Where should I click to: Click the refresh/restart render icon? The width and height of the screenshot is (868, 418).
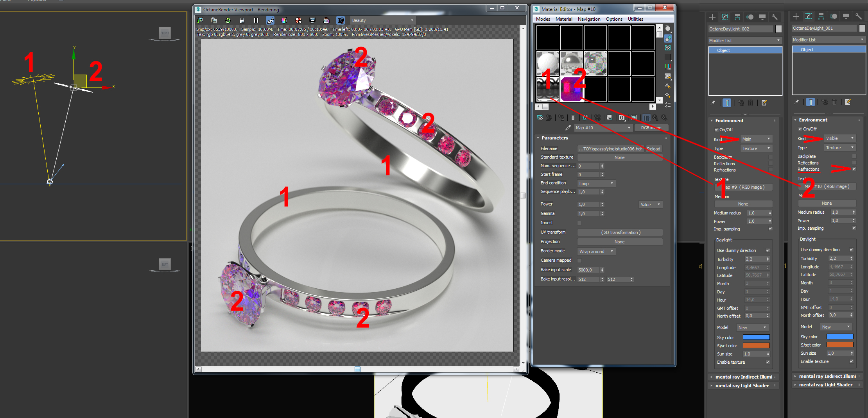(x=228, y=20)
